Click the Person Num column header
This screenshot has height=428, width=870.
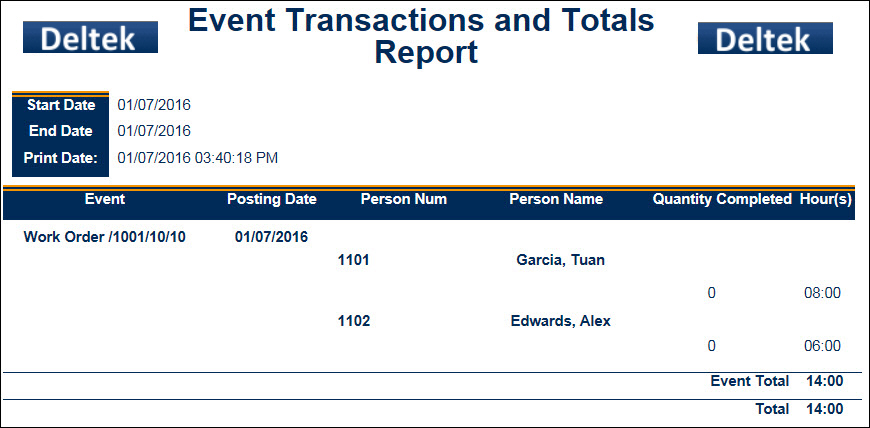click(x=403, y=199)
